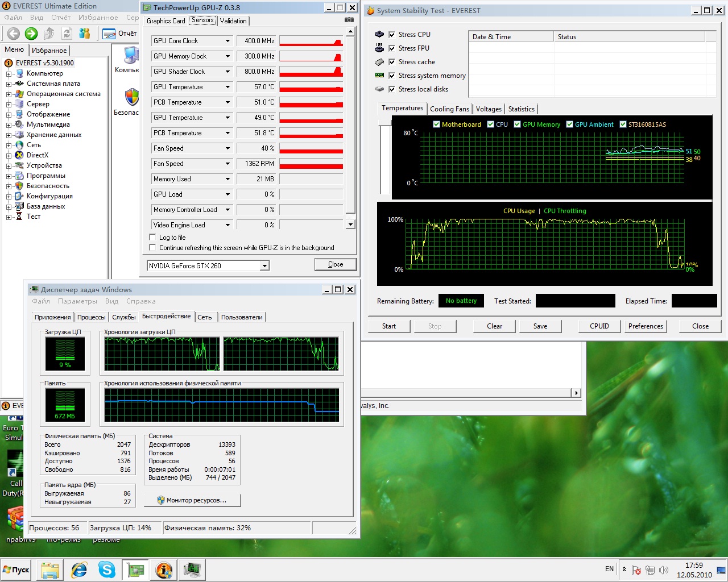Open Internet Explorer from the taskbar
This screenshot has height=582, width=728.
pos(78,569)
